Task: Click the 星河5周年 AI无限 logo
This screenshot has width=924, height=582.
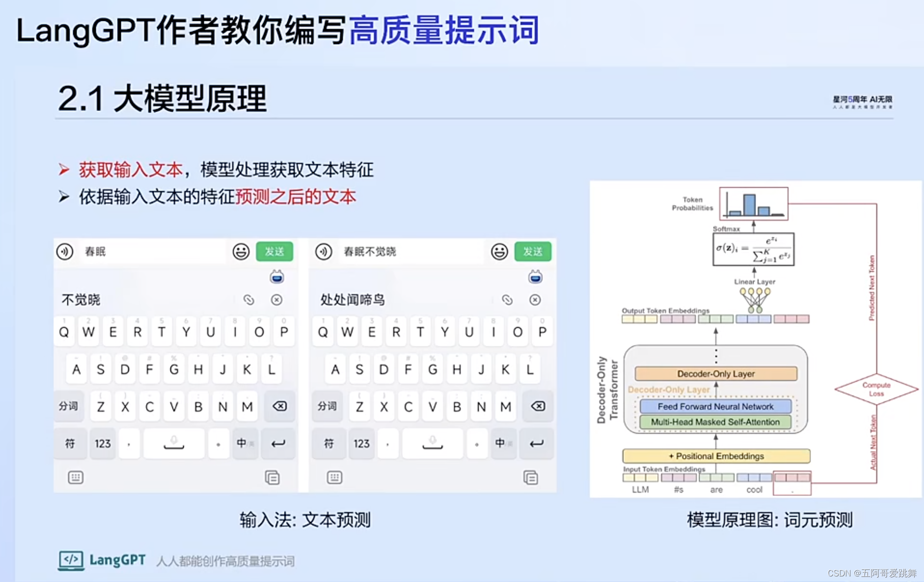Action: coord(863,102)
